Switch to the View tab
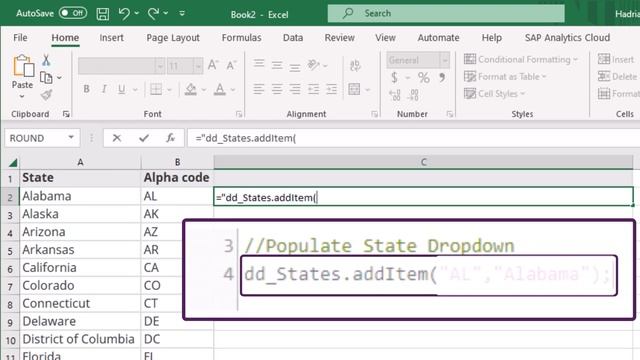 pos(385,38)
